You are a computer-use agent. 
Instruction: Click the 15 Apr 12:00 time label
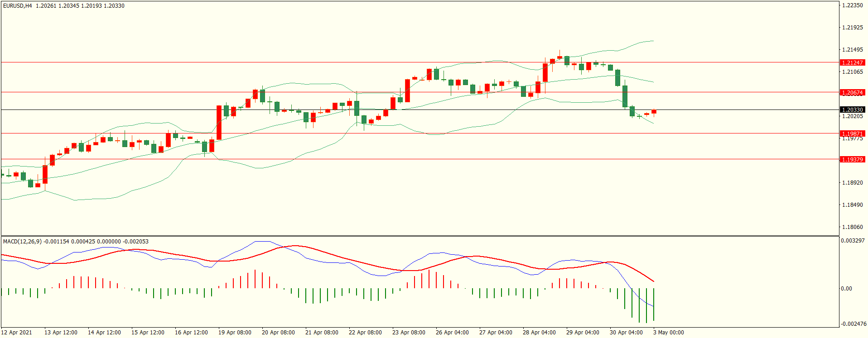coord(148,333)
